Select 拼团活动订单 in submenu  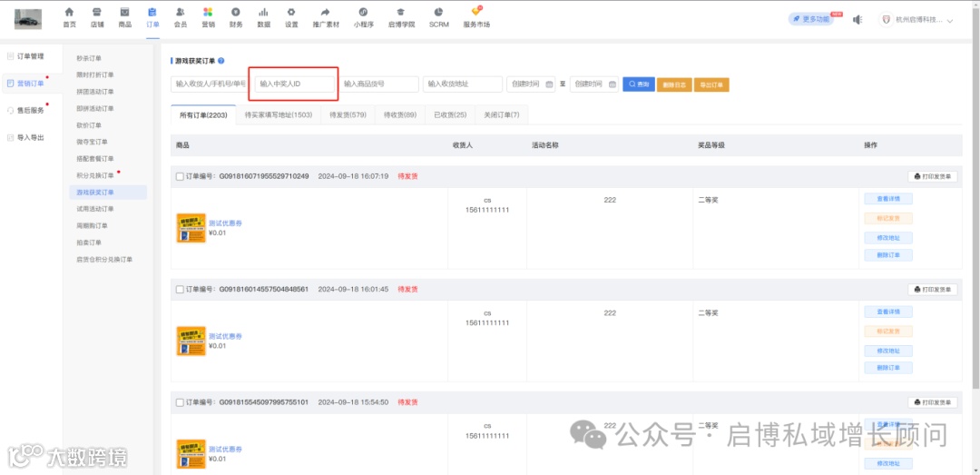[95, 92]
